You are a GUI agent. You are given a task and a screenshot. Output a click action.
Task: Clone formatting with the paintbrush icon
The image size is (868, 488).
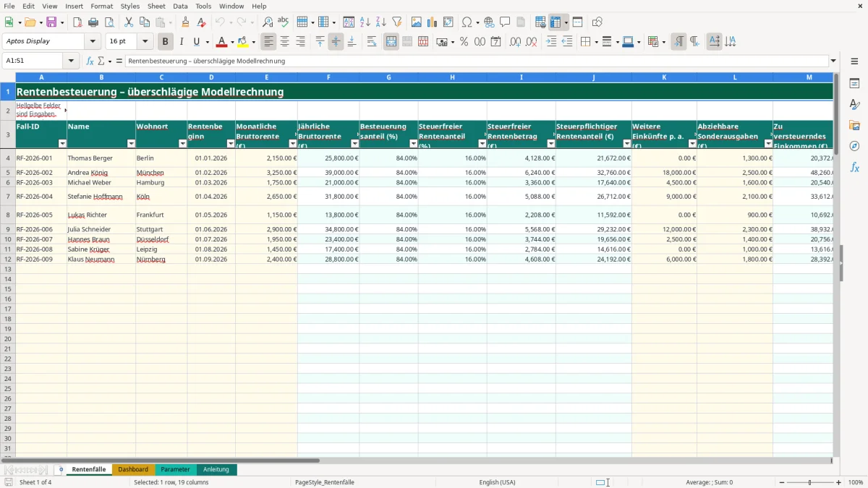click(185, 22)
